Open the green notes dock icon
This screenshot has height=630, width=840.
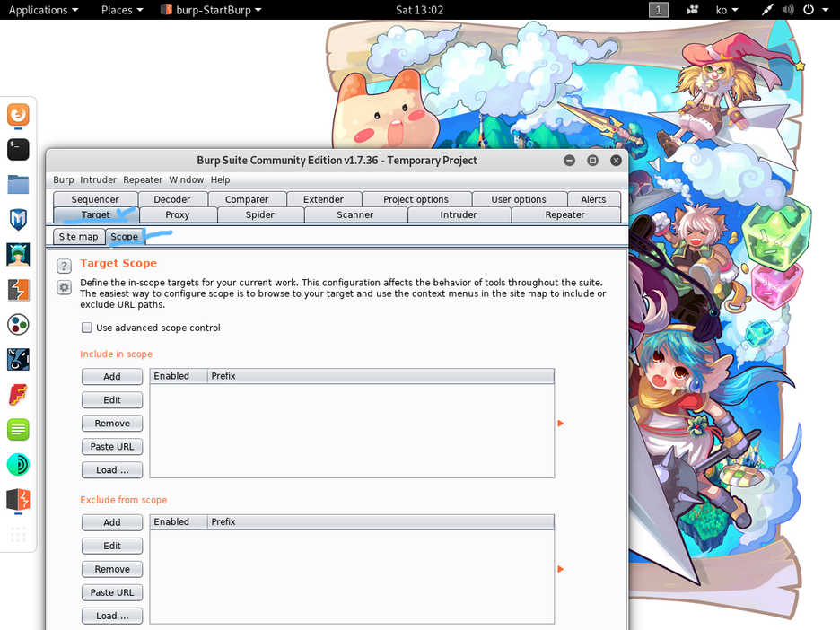pyautogui.click(x=18, y=430)
